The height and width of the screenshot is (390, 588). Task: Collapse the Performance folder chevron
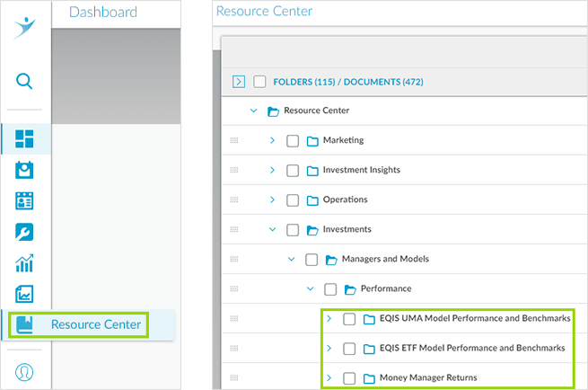(310, 288)
